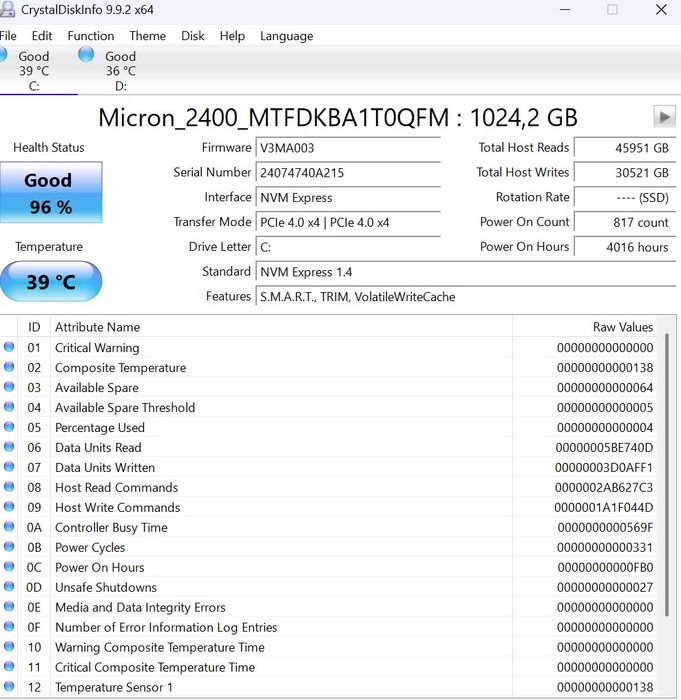Select the Unsafe Shutdowns attribute name
Viewport: 681px width, 700px height.
(106, 588)
